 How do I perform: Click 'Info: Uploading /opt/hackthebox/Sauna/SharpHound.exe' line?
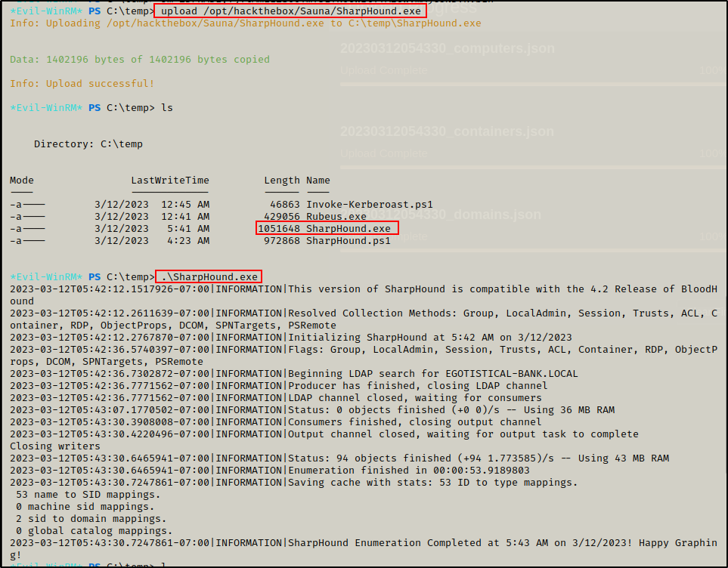click(x=246, y=23)
